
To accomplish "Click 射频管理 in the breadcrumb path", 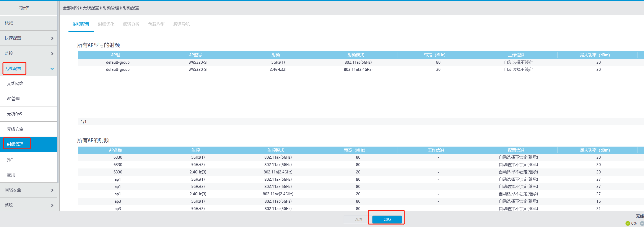I will click(111, 8).
